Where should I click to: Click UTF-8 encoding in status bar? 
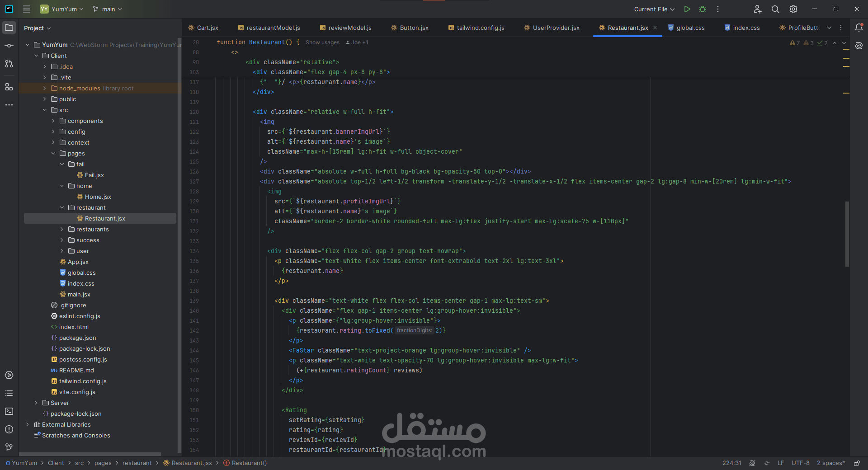[x=801, y=463]
